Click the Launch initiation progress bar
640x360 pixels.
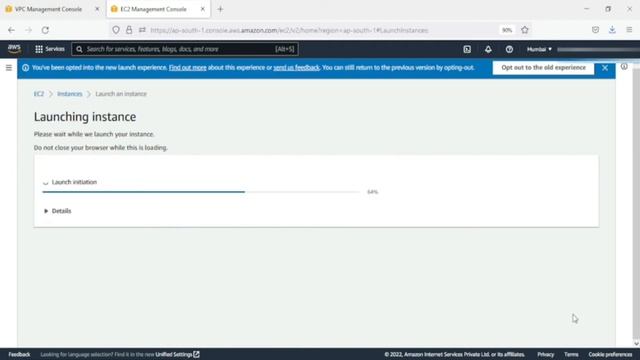pos(201,192)
